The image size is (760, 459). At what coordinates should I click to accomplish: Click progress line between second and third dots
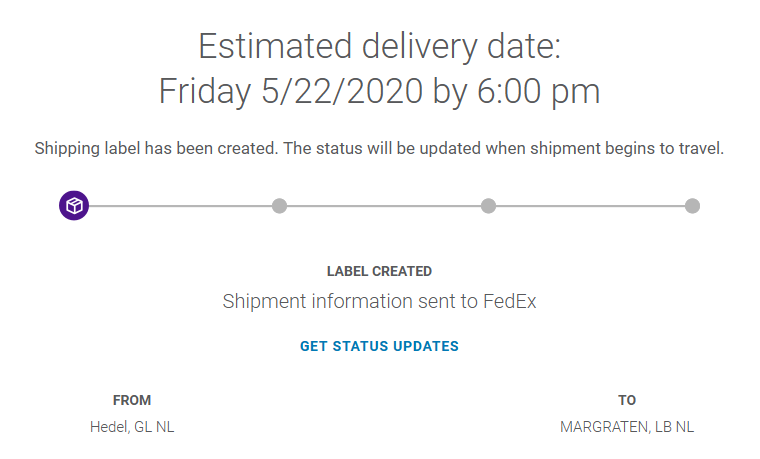(x=384, y=206)
